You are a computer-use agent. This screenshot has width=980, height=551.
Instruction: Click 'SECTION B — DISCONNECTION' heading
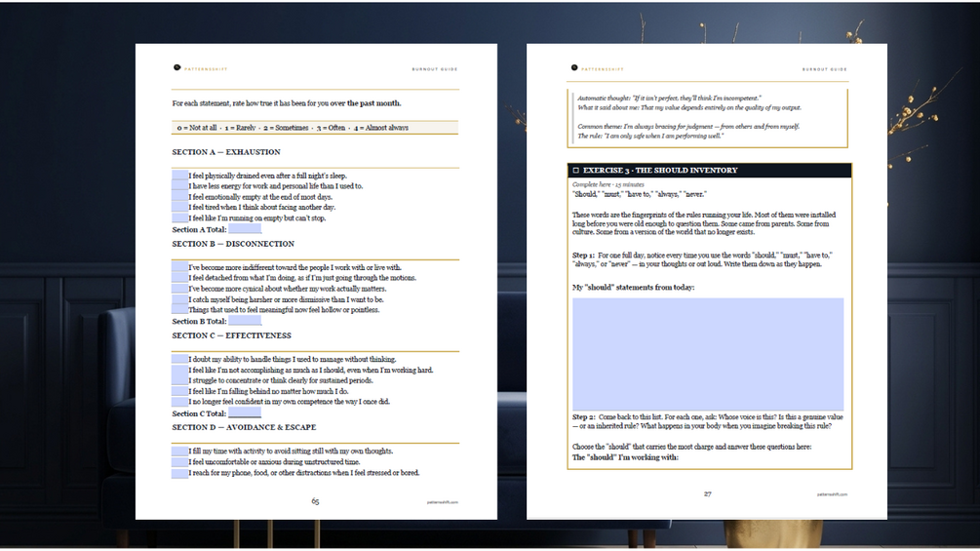233,244
